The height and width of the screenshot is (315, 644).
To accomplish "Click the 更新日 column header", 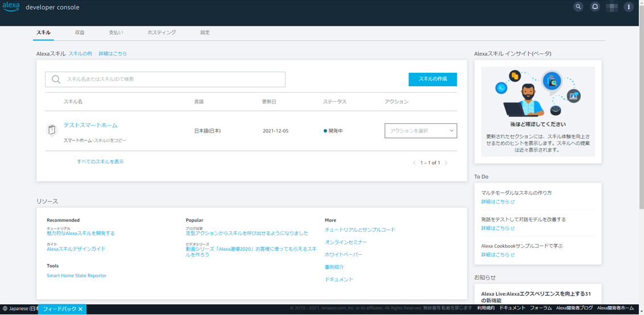I will (269, 101).
